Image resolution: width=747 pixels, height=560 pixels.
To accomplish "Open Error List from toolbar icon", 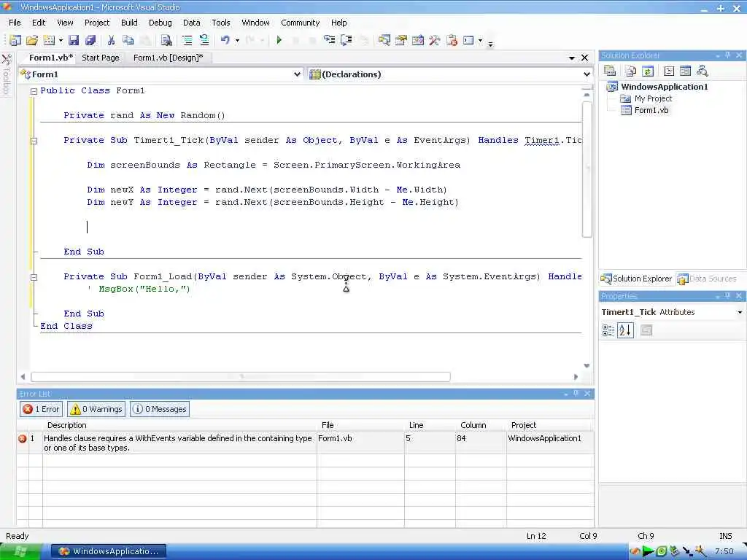I will point(452,41).
